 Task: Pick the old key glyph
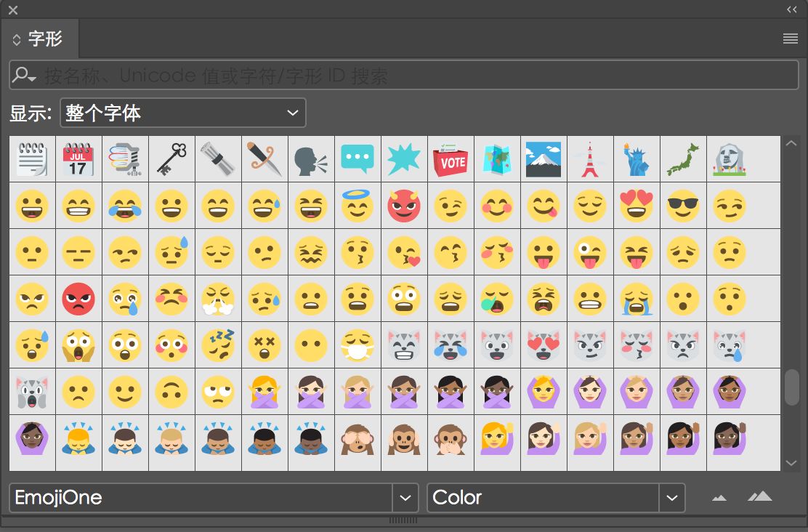coord(171,158)
